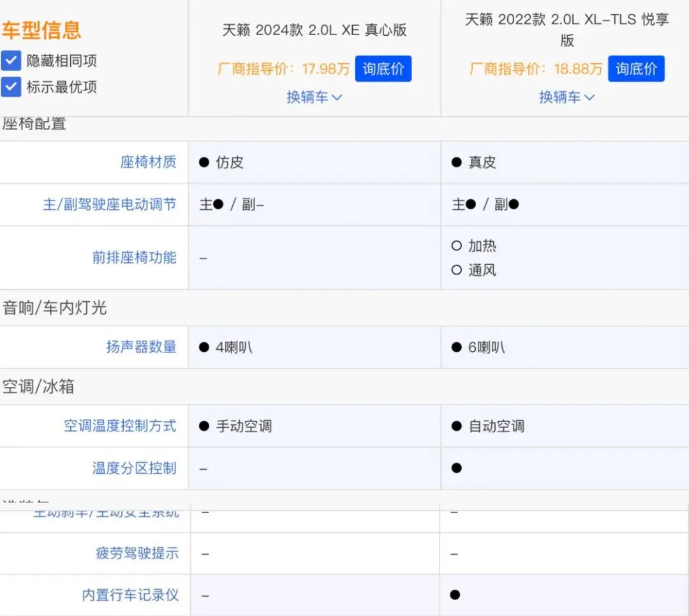689x616 pixels.
Task: Open 换辆车 dropdown under 2022款 model
Action: (567, 97)
